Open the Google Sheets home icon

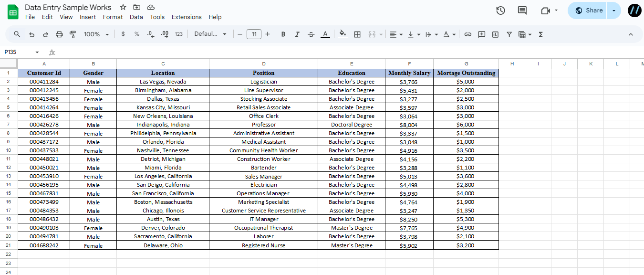pyautogui.click(x=13, y=11)
